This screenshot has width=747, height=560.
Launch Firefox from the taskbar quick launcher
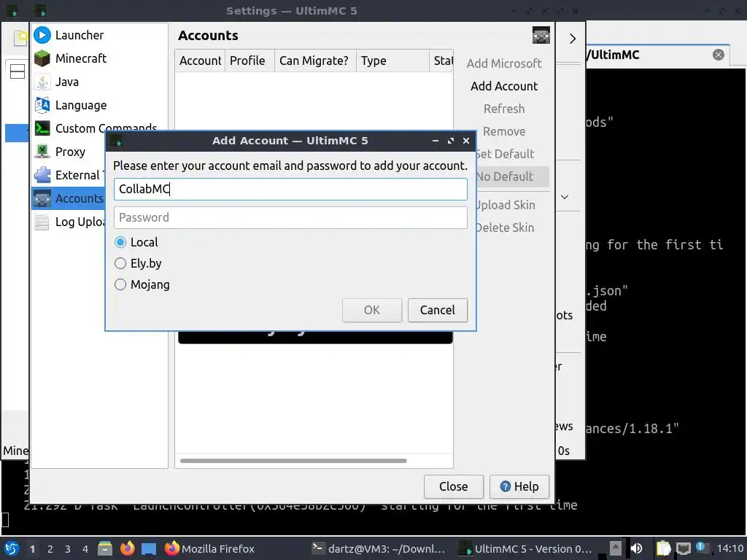tap(127, 548)
